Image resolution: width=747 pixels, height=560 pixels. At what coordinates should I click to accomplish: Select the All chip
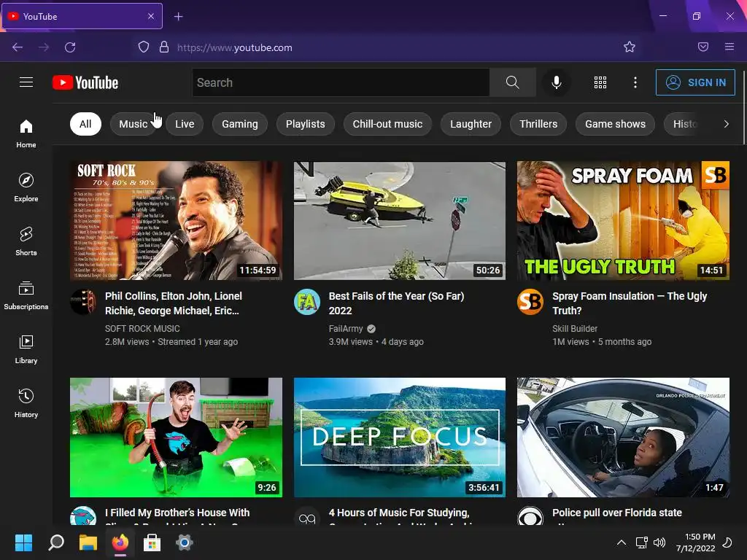(x=85, y=124)
